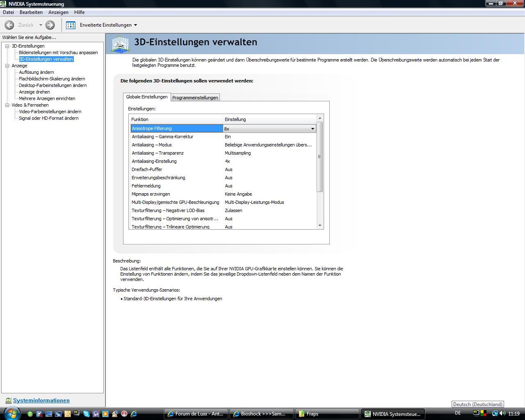Click the NVIDIA title bar application icon
The height and width of the screenshot is (420, 525).
click(4, 4)
